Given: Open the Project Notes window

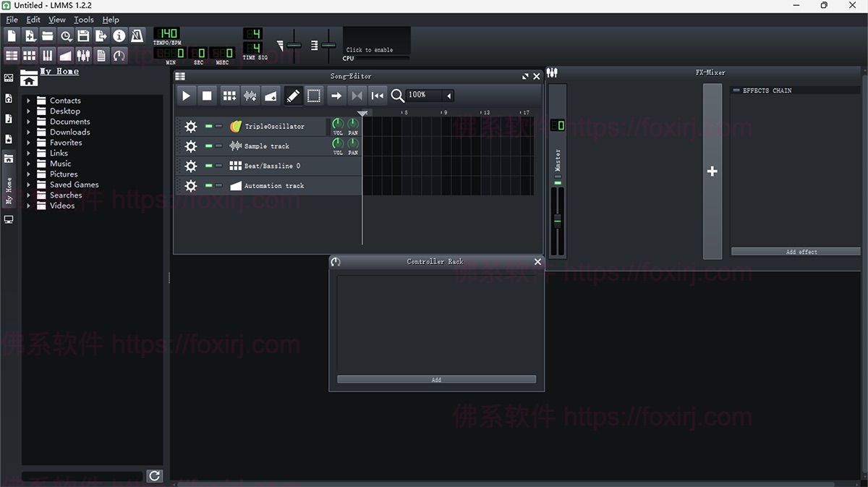Looking at the screenshot, I should (x=101, y=55).
